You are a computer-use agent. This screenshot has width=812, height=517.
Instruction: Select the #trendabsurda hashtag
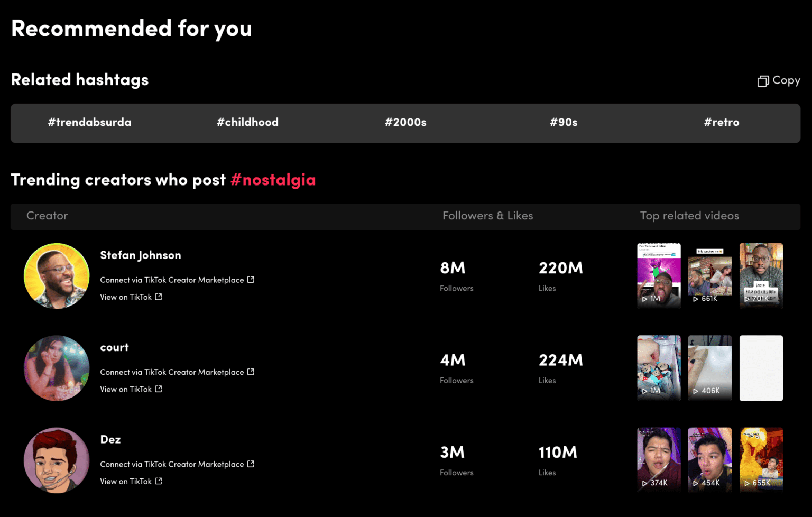89,123
